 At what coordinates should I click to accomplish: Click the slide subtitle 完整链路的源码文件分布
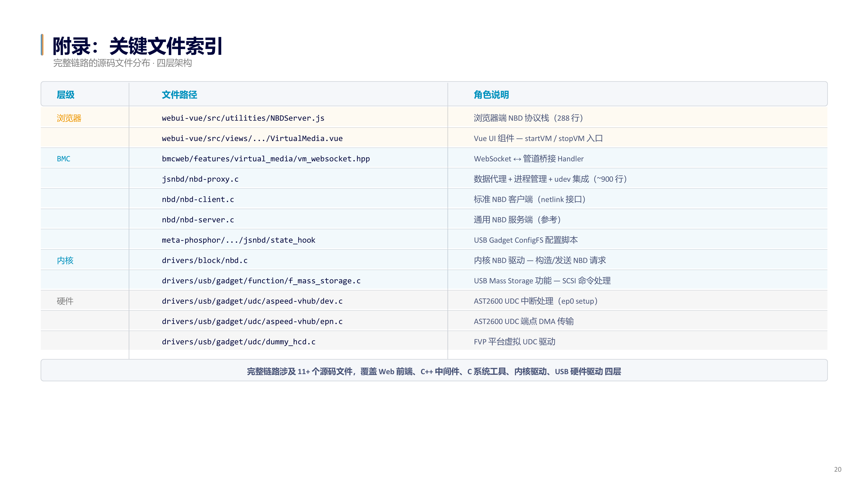102,63
